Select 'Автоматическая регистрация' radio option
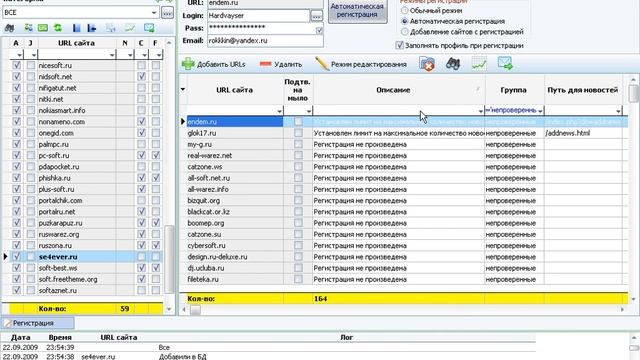640x360 pixels. point(404,21)
